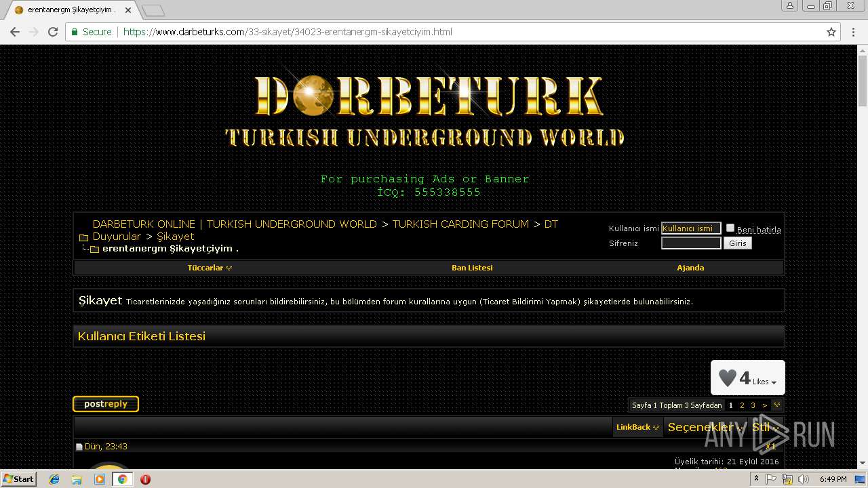This screenshot has height=488, width=868.
Task: Click the heart Likes icon
Action: tap(727, 378)
